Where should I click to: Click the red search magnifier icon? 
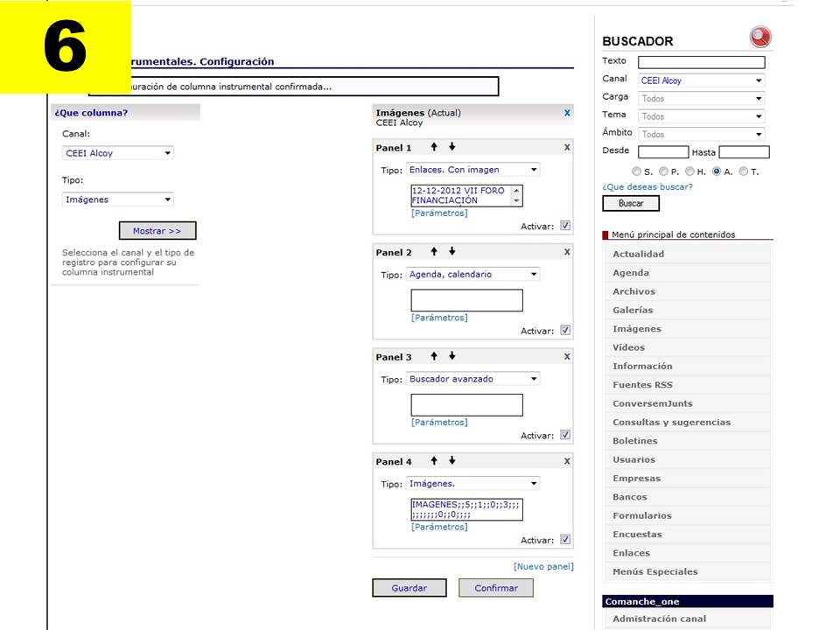tap(761, 38)
